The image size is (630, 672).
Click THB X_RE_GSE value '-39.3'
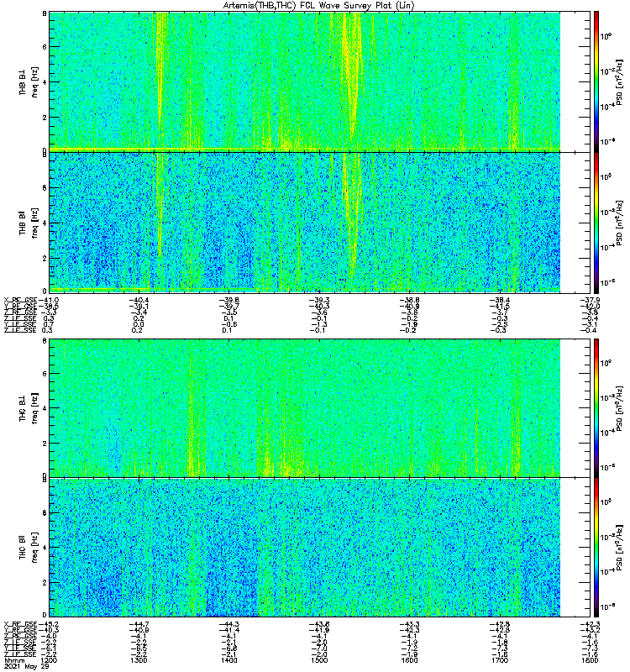click(319, 300)
